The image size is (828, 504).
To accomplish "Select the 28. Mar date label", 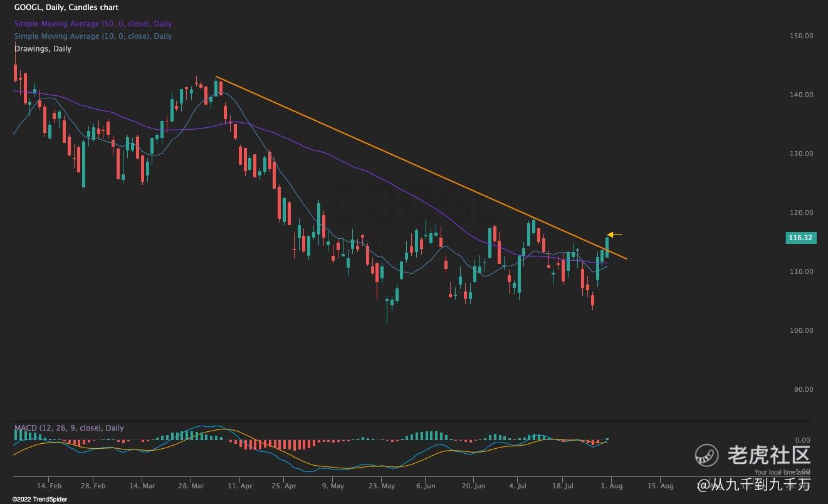I will [191, 486].
